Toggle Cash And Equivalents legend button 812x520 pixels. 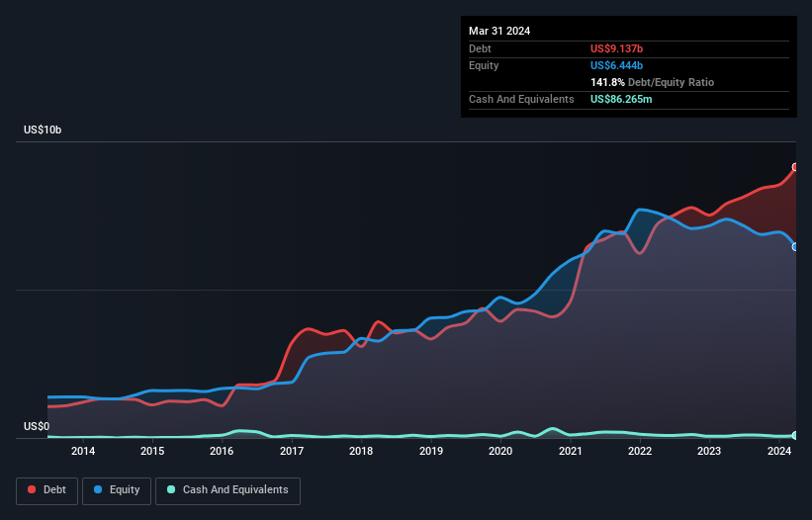(x=227, y=490)
